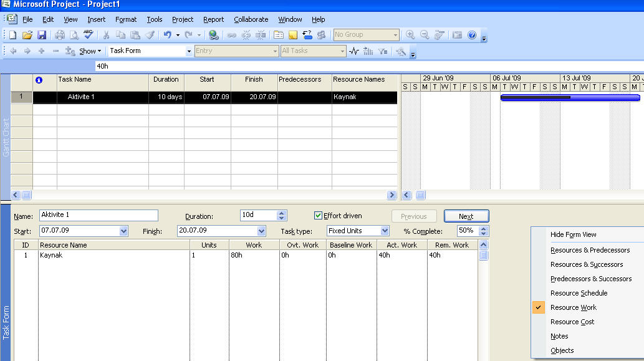Expand the Task type Fixed Units dropdown
The width and height of the screenshot is (644, 361).
385,231
